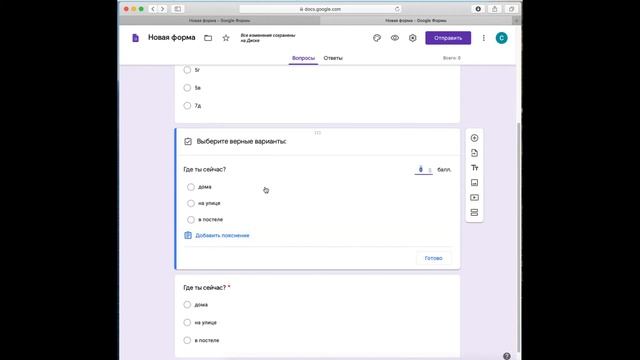Add a section from side toolbar
The height and width of the screenshot is (360, 640).
coord(474,213)
